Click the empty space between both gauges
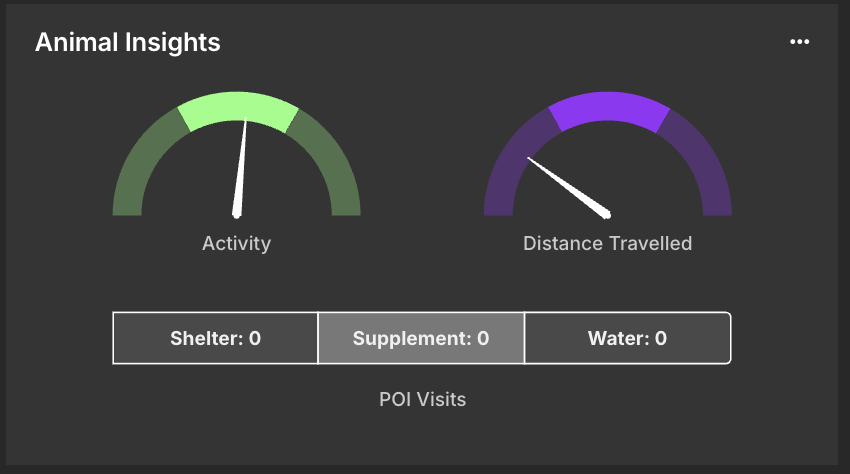850x474 pixels. (422, 170)
